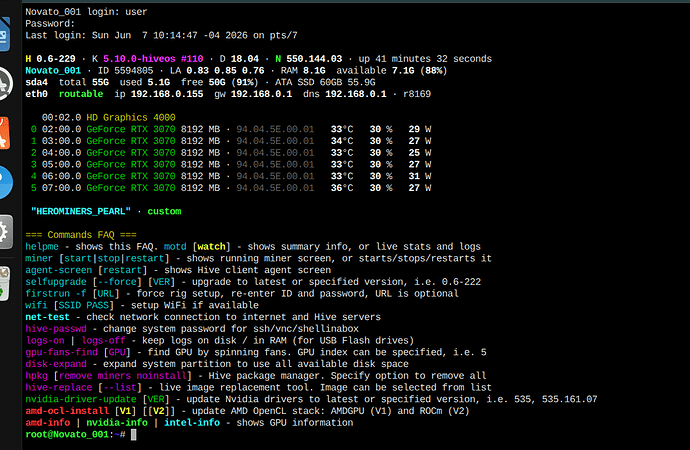Screen dimensions: 690x450
Task: Open the LibreOffice document icon in the dock
Action: (4, 34)
